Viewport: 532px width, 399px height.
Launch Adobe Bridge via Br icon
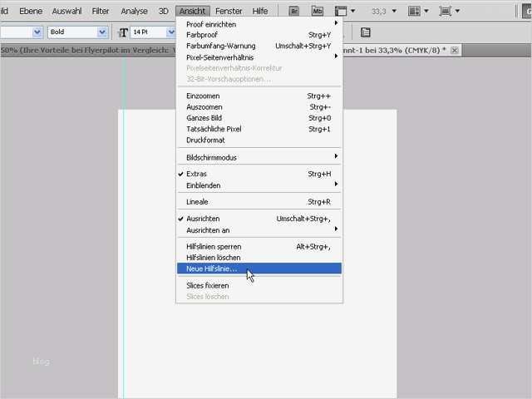[293, 11]
